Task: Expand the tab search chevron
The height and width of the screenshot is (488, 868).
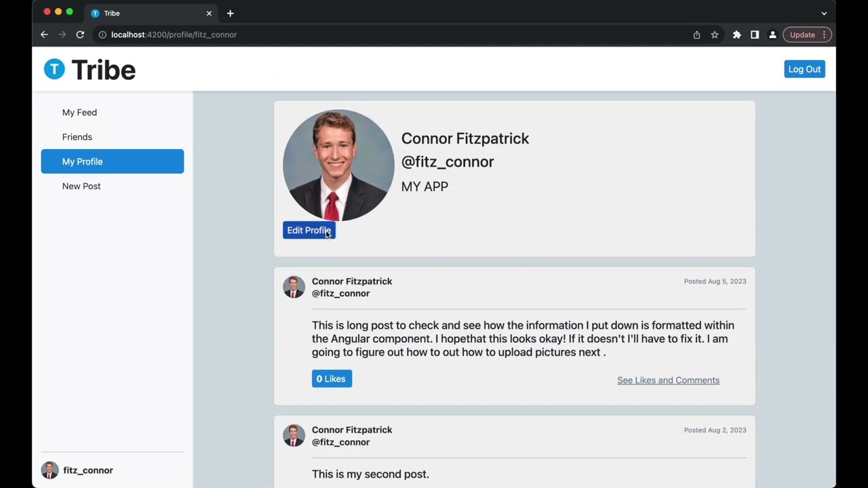Action: (824, 14)
